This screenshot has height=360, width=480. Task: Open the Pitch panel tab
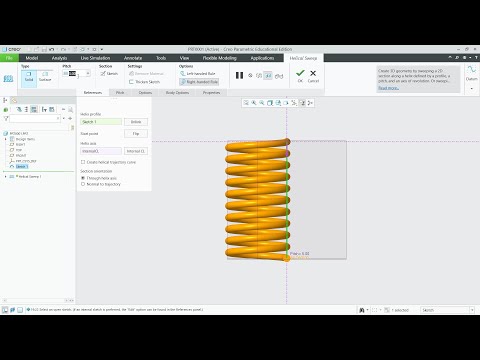[x=120, y=93]
